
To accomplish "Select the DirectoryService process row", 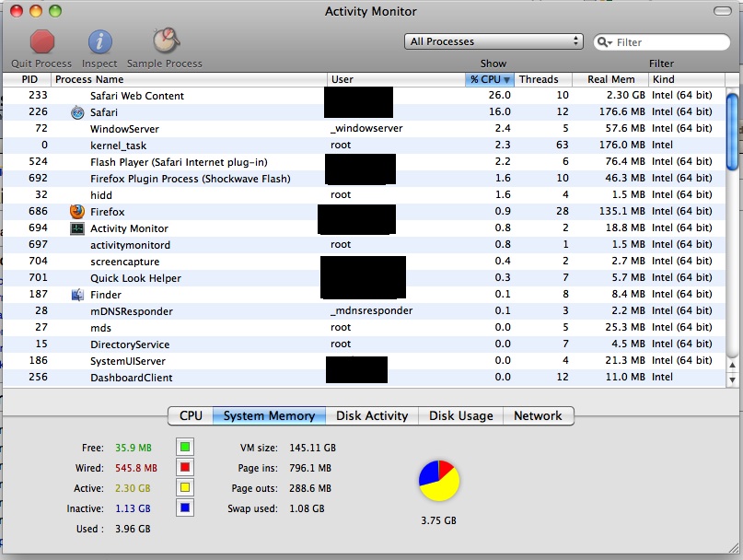I will [x=364, y=344].
